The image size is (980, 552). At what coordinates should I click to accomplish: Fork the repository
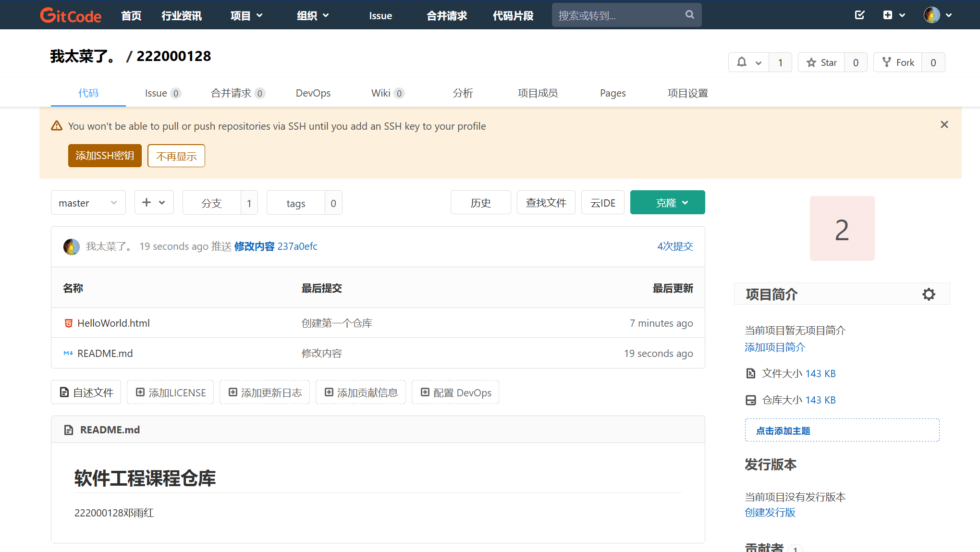click(x=898, y=62)
